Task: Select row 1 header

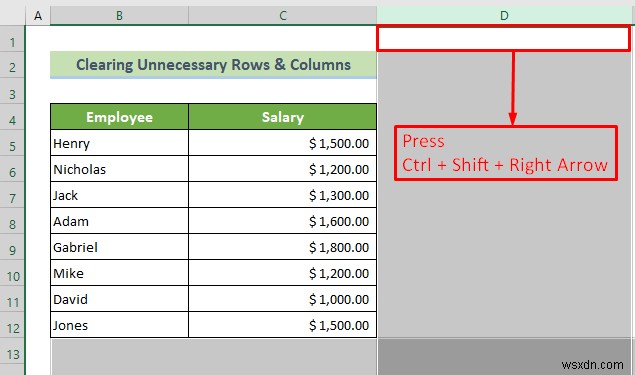Action: 12,38
